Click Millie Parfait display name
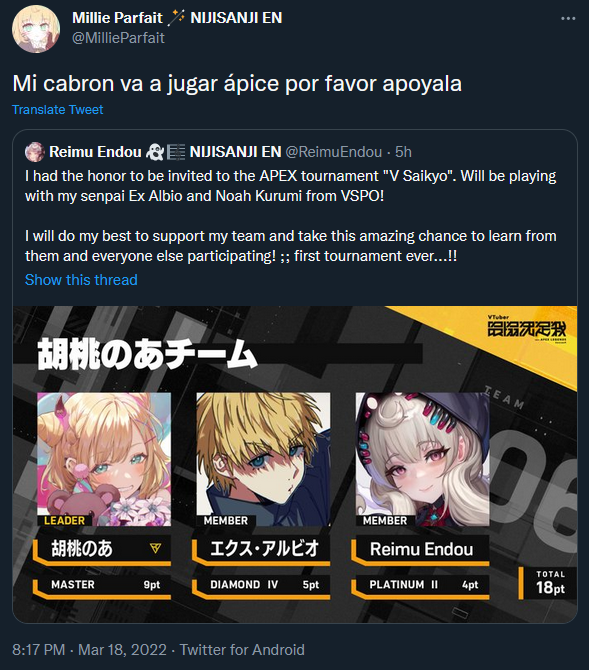The height and width of the screenshot is (670, 589). click(118, 18)
